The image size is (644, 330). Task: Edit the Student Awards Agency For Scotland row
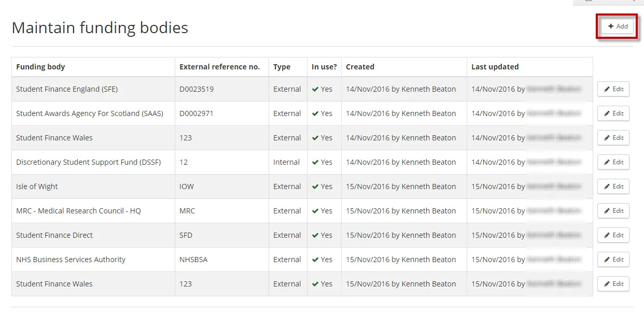click(x=613, y=113)
